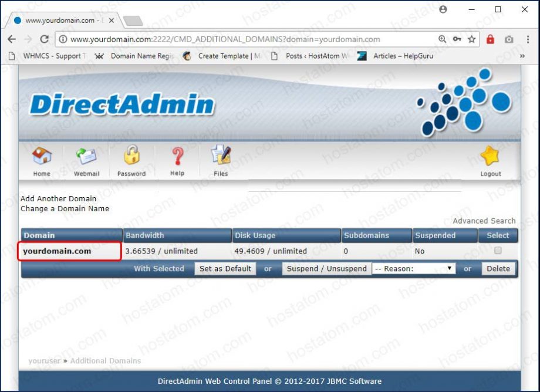
Task: Open the Reason dropdown for suspension
Action: click(x=413, y=268)
